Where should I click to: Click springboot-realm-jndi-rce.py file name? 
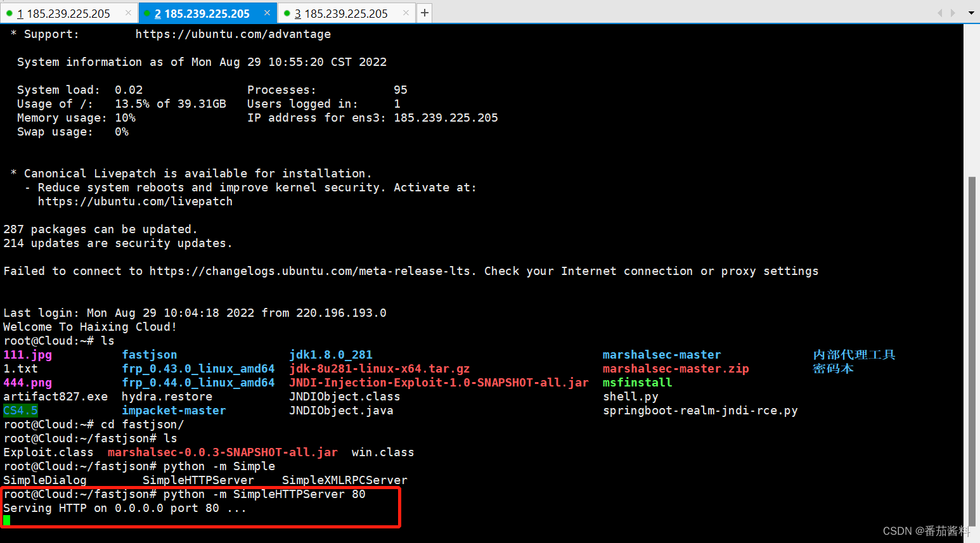click(x=700, y=411)
